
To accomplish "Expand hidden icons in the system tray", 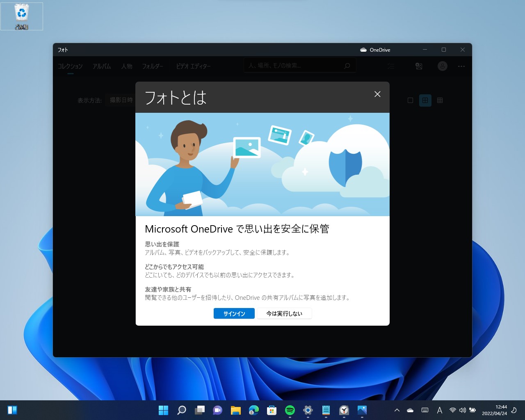I will (x=397, y=409).
